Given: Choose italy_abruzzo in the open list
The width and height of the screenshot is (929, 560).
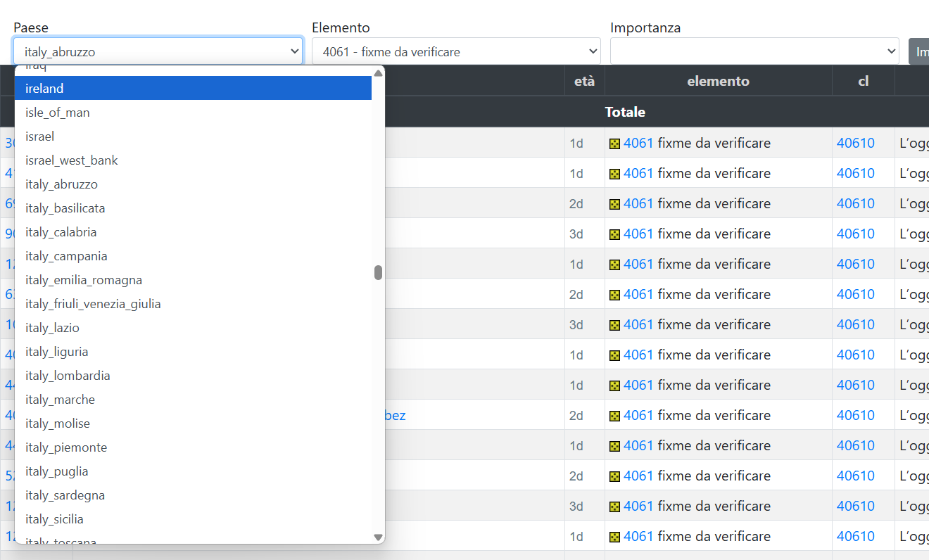Looking at the screenshot, I should click(193, 184).
